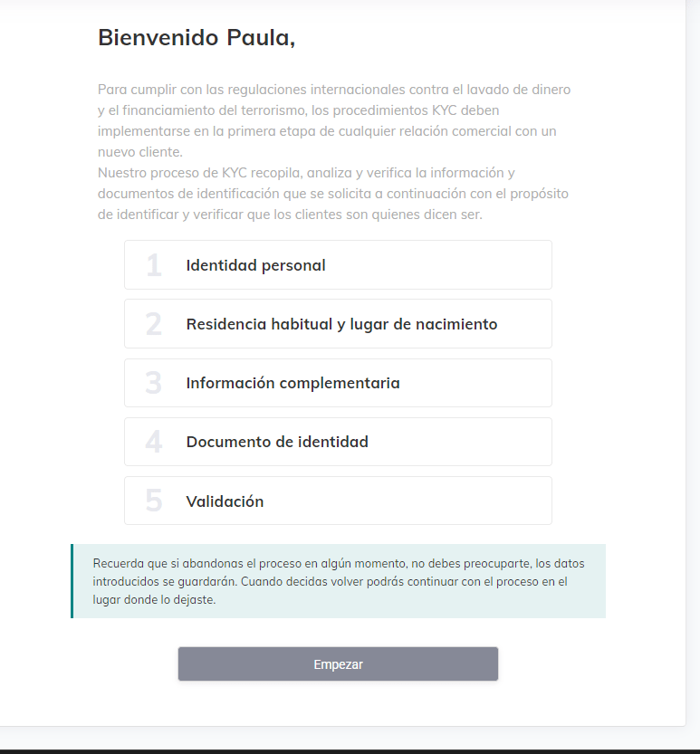Viewport: 700px width, 754px height.
Task: Open Residencia habitual y lugar de nacimiento step
Action: (x=338, y=324)
